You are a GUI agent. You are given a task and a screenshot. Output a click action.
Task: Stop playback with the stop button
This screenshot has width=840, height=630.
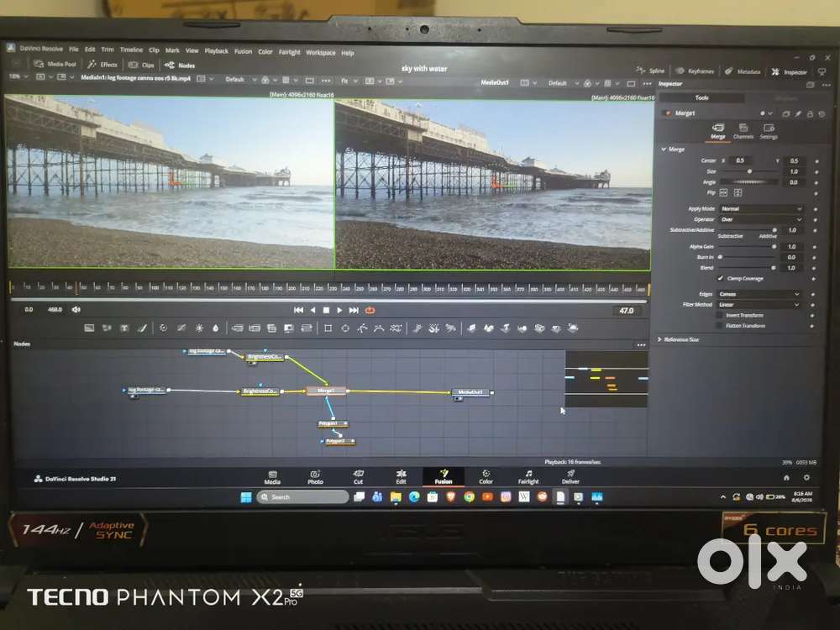[x=326, y=310]
